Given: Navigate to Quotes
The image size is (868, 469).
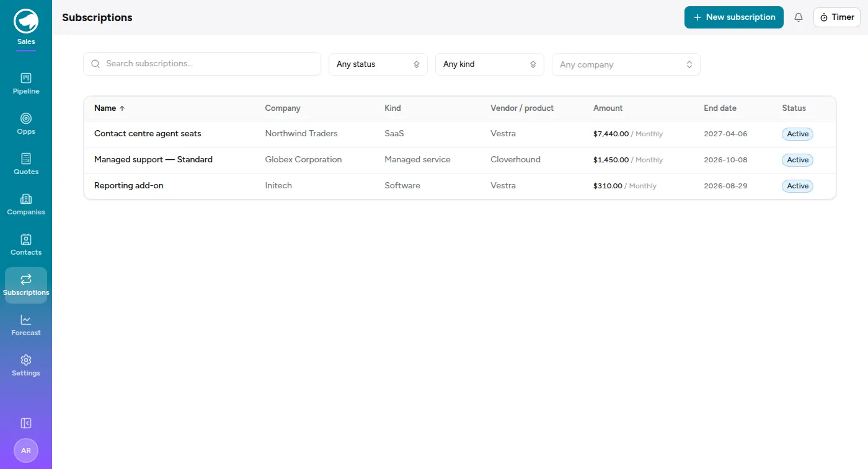Looking at the screenshot, I should (26, 164).
